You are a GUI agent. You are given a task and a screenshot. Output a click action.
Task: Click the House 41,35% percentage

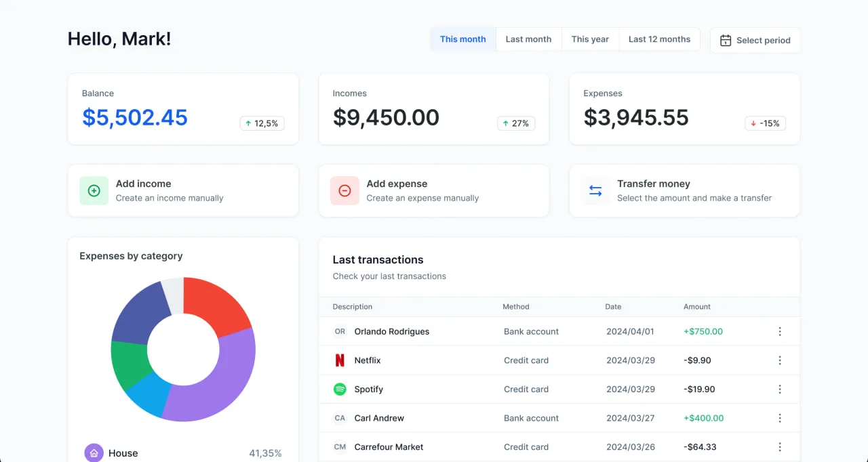[x=265, y=453]
